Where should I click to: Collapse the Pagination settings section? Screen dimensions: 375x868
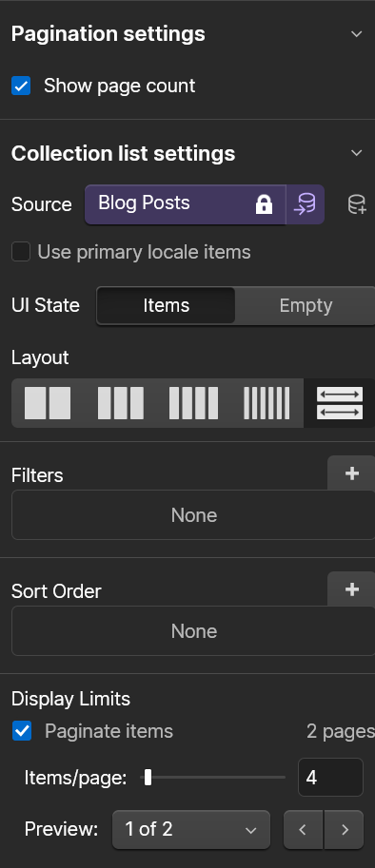pos(357,34)
